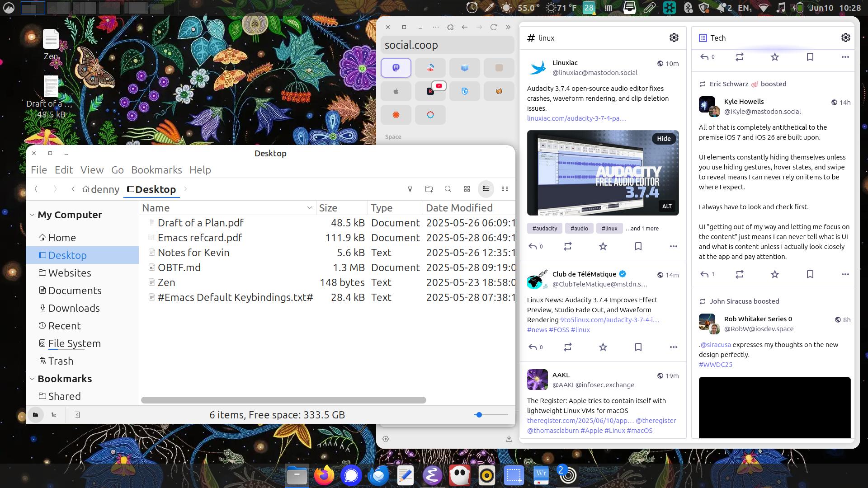Favorite the Club de TéléMatique post
This screenshot has height=488, width=868.
click(x=602, y=347)
